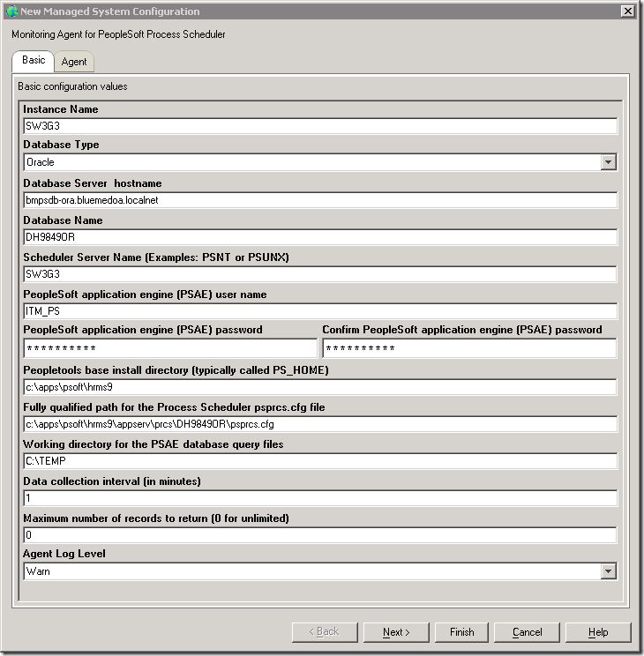Screen dimensions: 644x656
Task: Click the globe icon in the title bar
Action: coord(11,11)
